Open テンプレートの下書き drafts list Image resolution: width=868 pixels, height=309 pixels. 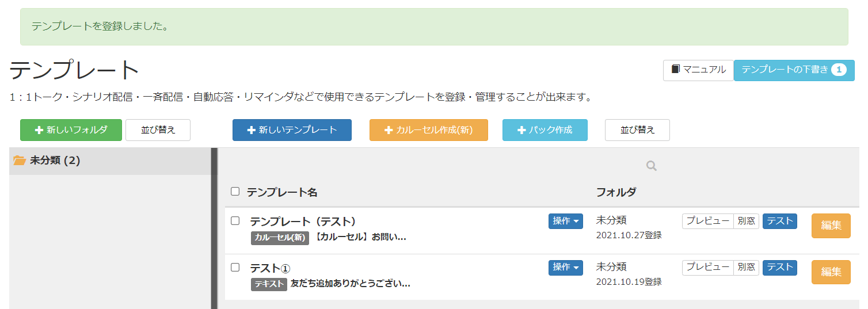794,70
